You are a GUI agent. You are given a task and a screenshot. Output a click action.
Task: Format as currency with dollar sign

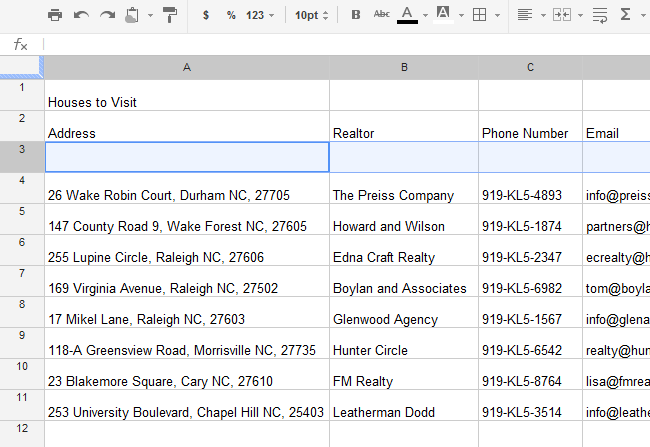[x=206, y=15]
